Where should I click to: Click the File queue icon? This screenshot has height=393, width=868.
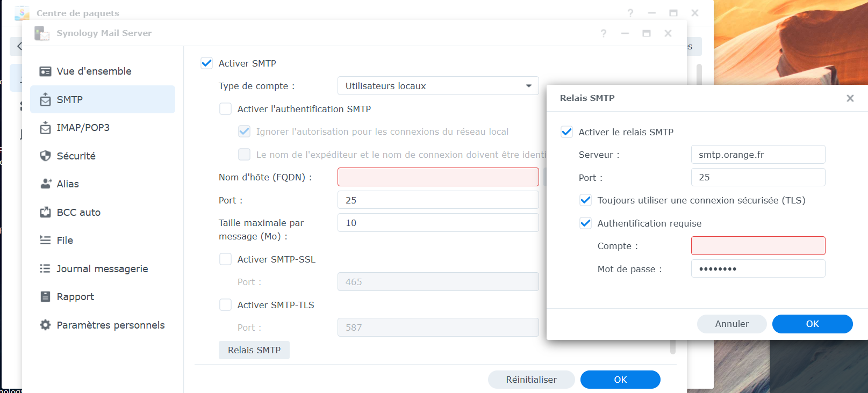tap(46, 241)
